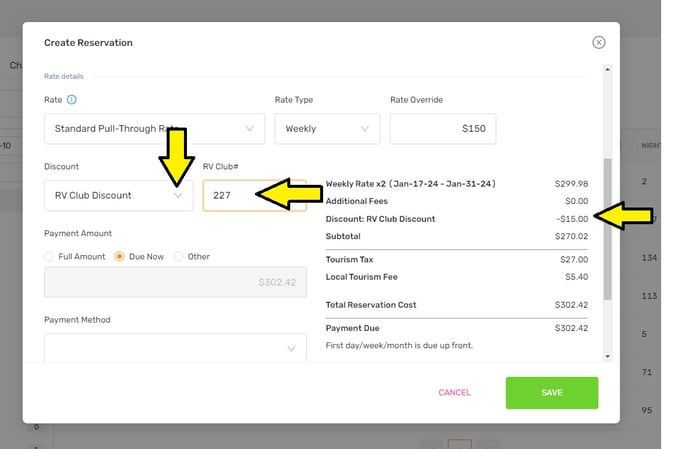This screenshot has width=688, height=449.
Task: Open the Standard Pull-Through Rate dropdown
Action: [x=154, y=129]
